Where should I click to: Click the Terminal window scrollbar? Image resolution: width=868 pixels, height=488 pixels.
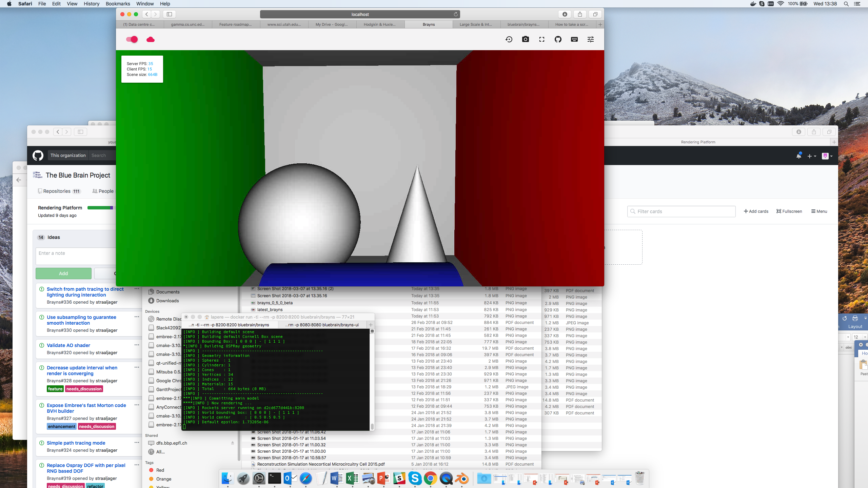(x=372, y=426)
